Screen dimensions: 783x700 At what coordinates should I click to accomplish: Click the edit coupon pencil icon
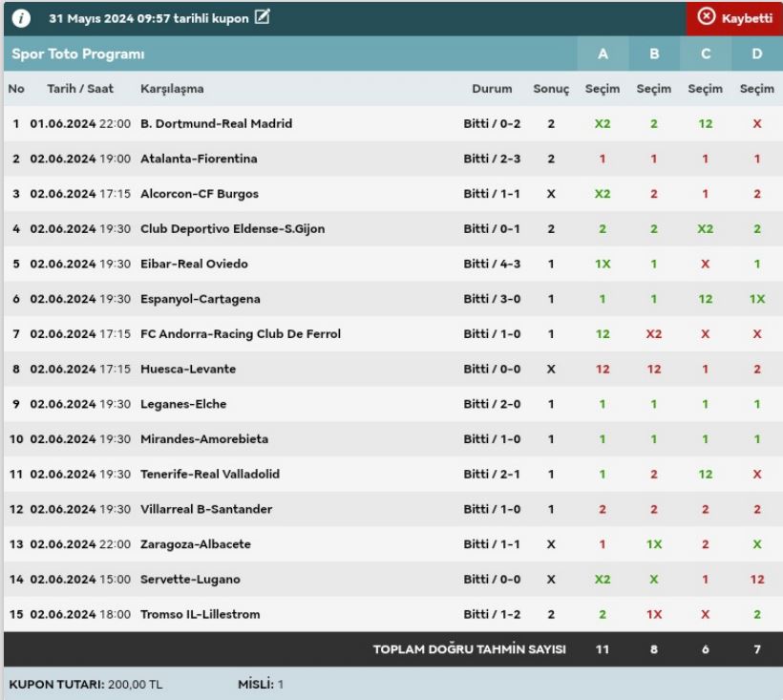pos(263,18)
